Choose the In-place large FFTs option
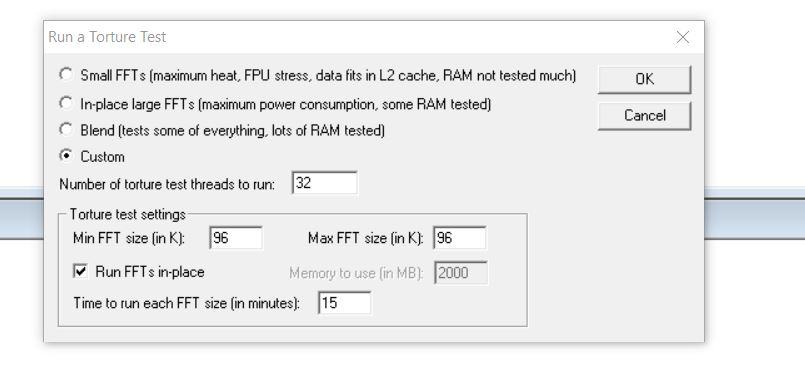 66,103
